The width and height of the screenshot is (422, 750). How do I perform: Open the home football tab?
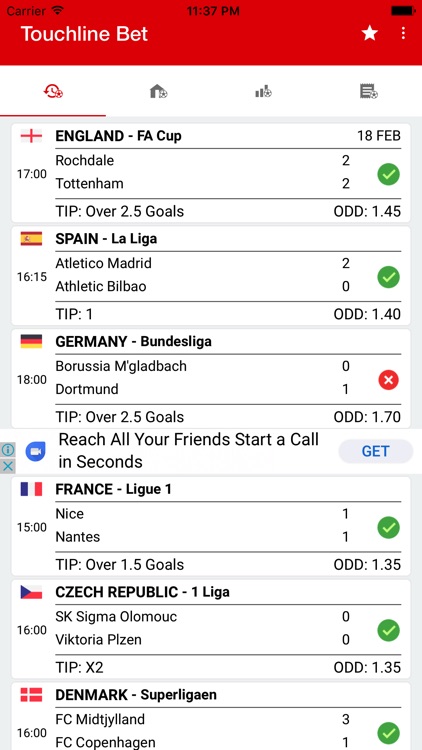tap(158, 91)
